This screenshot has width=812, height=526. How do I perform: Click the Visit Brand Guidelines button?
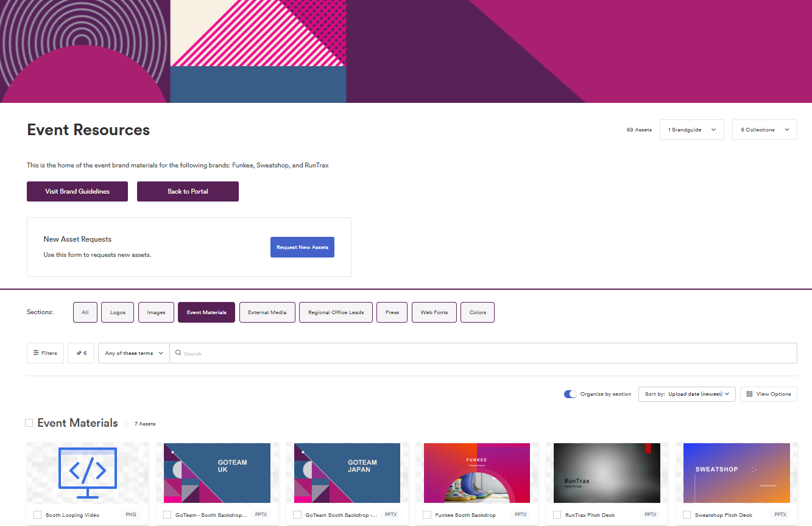point(77,191)
